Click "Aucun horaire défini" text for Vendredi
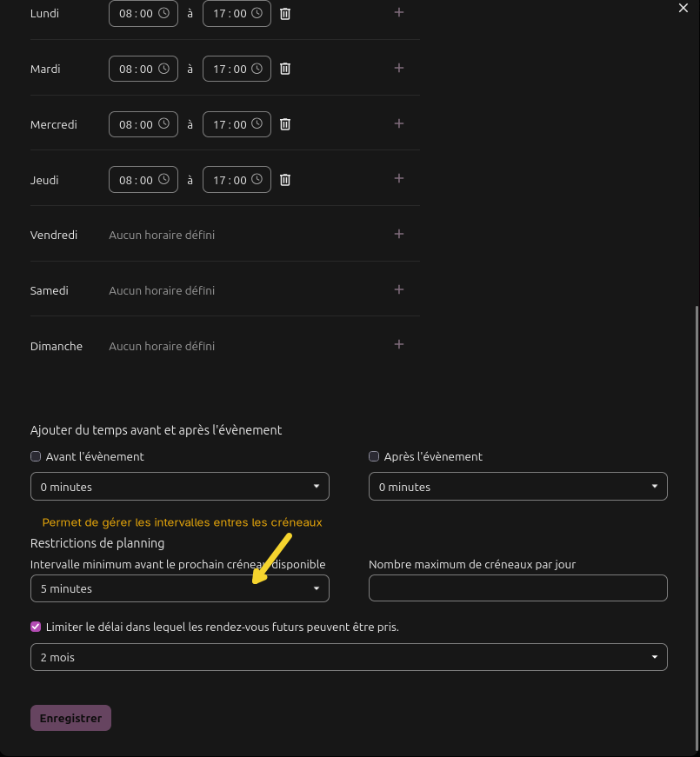Image resolution: width=700 pixels, height=757 pixels. pos(162,236)
